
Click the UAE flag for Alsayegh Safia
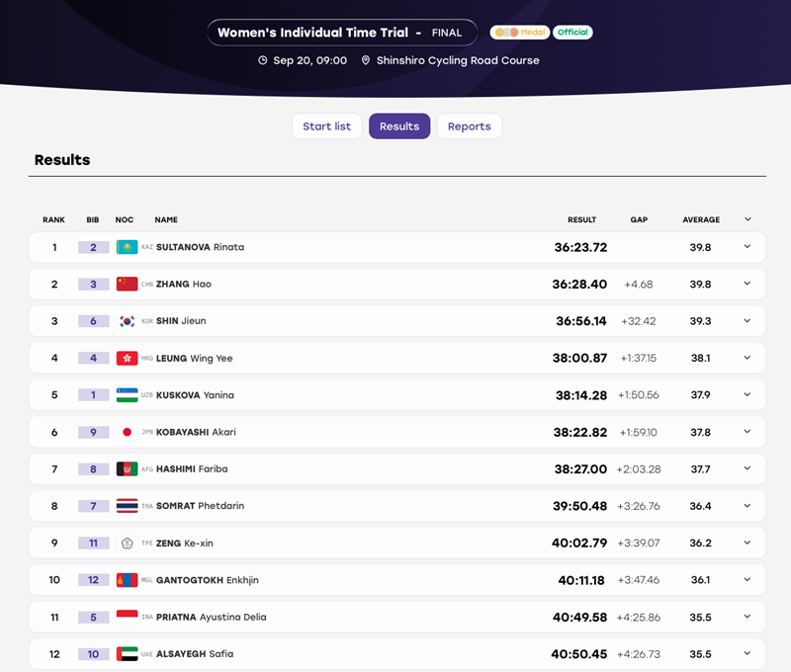[x=127, y=654]
